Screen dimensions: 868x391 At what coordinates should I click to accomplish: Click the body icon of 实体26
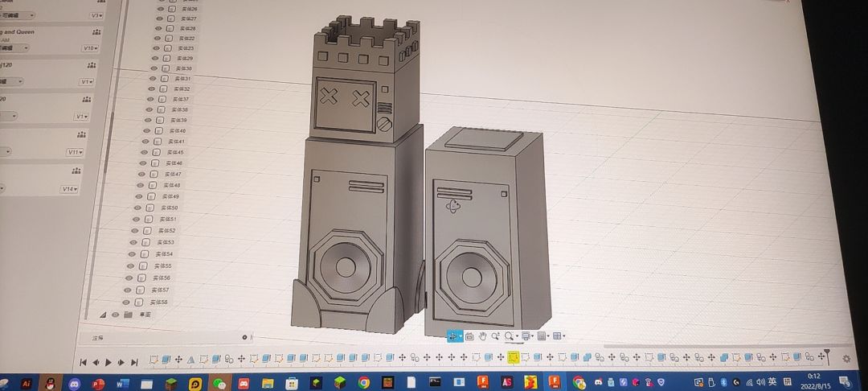172,9
